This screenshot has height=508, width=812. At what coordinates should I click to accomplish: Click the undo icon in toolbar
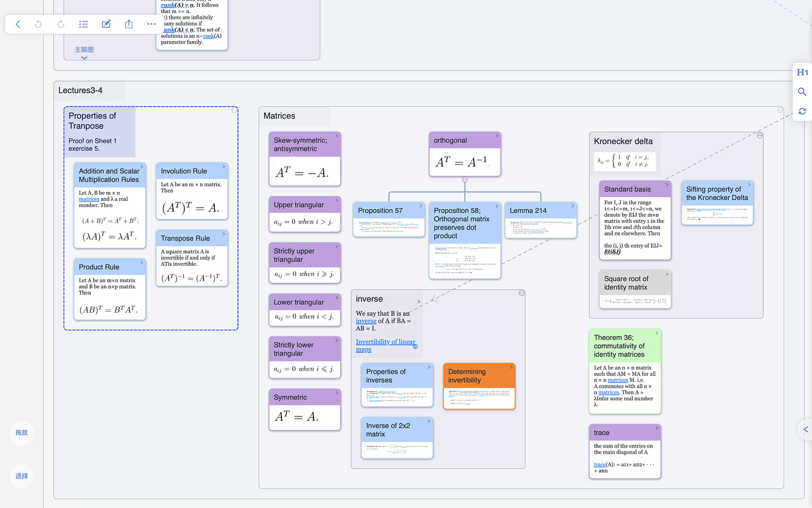[x=38, y=24]
